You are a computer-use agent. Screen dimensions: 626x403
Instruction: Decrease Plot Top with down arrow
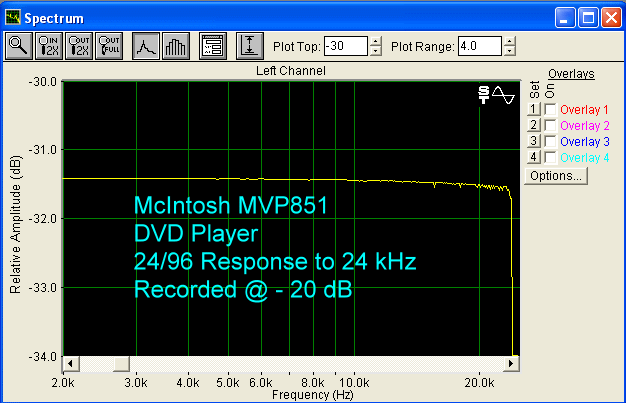tap(376, 51)
